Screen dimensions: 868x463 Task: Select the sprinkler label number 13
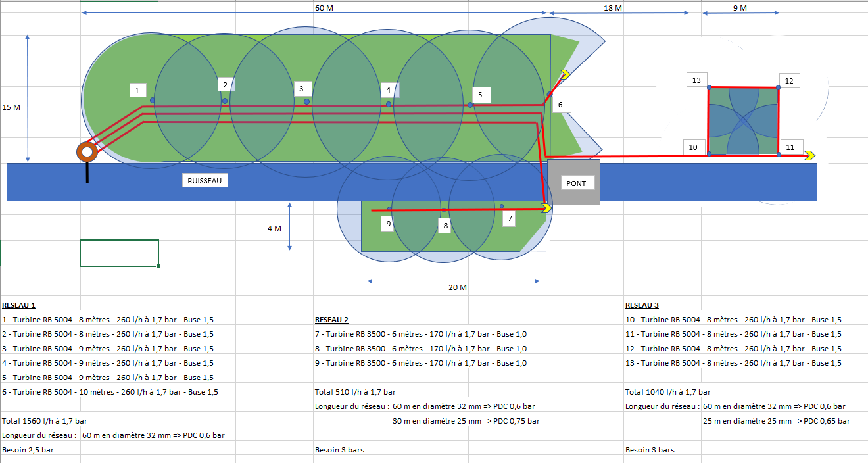(696, 80)
